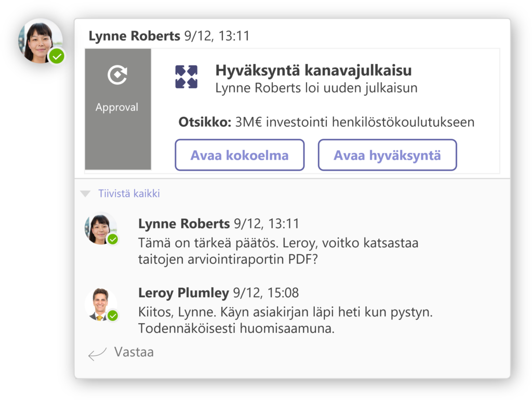Click the green presence badge on Leroy's avatar
The height and width of the screenshot is (400, 532).
click(x=113, y=315)
